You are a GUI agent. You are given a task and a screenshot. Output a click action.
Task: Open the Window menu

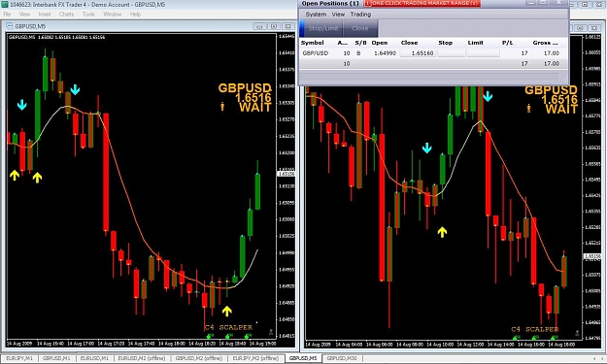113,15
